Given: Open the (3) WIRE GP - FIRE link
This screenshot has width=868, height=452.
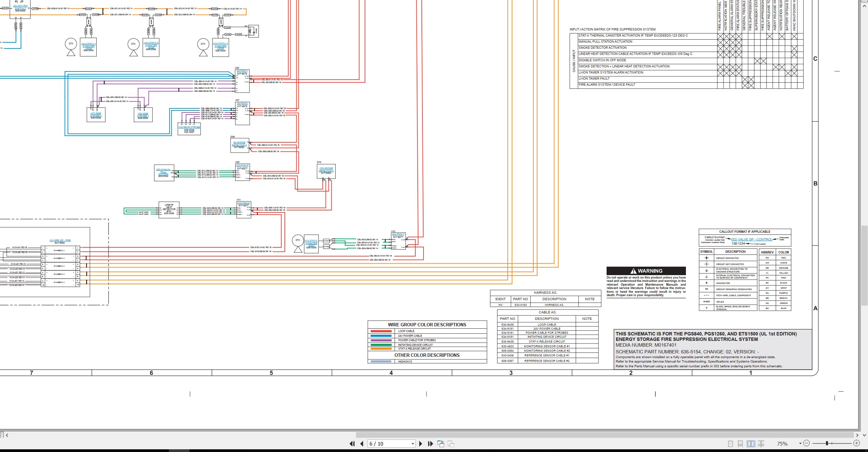Looking at the screenshot, I should 60,241.
